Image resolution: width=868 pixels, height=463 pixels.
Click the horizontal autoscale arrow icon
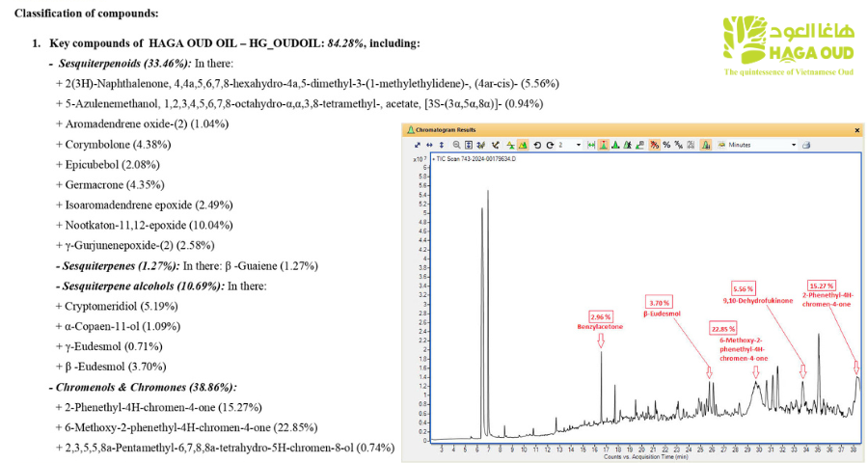click(430, 145)
